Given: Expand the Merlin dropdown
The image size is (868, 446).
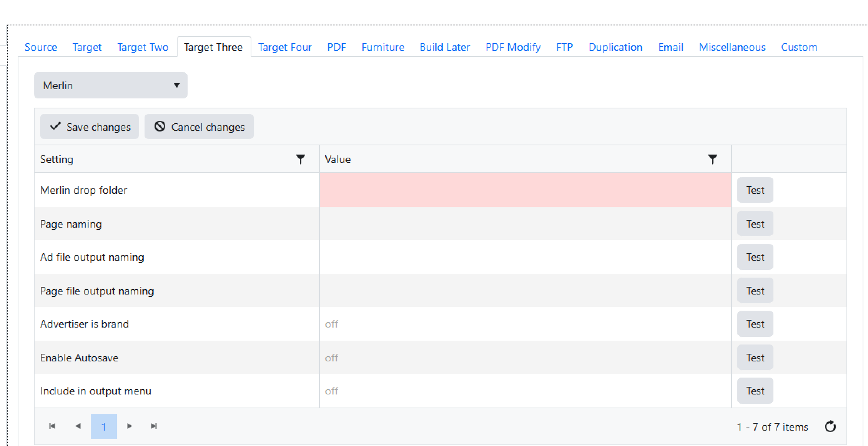Looking at the screenshot, I should click(x=111, y=85).
